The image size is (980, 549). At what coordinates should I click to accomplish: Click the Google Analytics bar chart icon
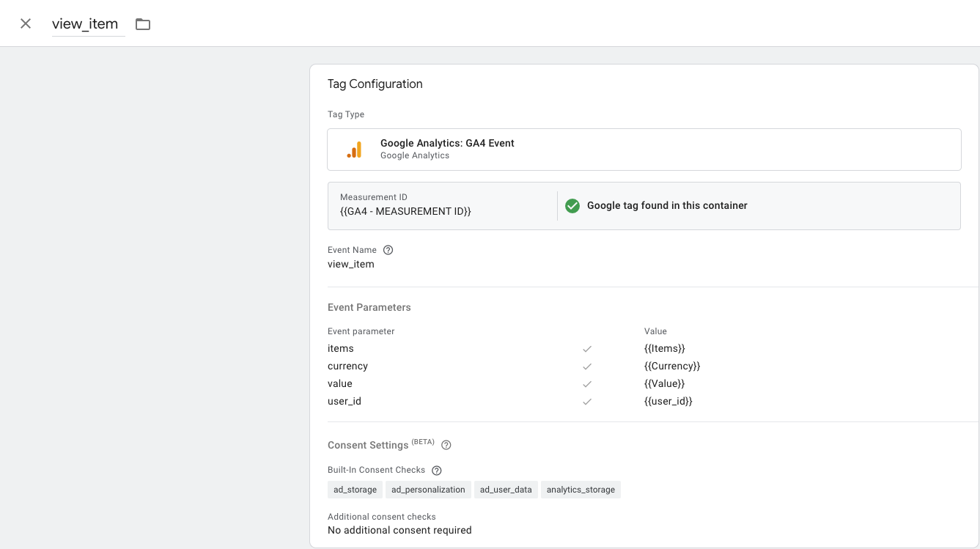[354, 150]
